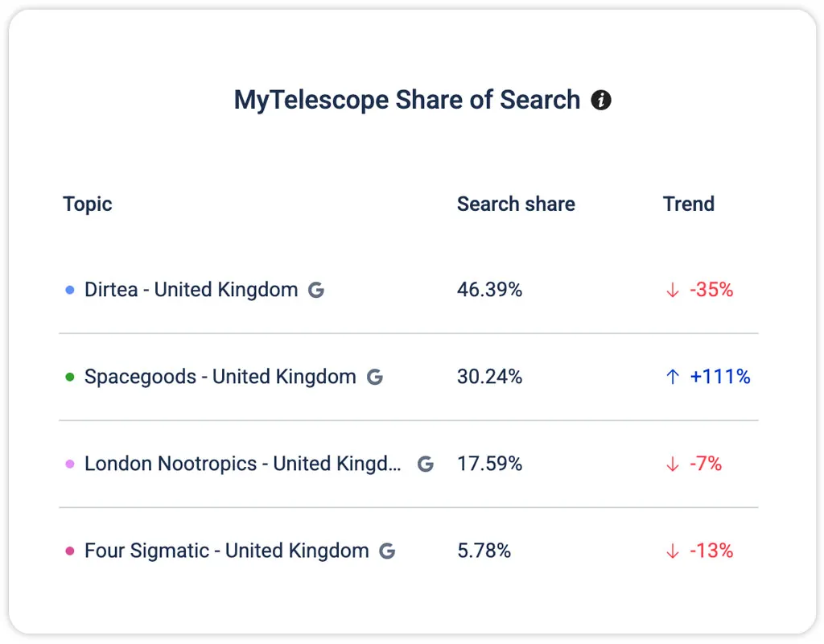Click the 46.39% search share value

(489, 290)
